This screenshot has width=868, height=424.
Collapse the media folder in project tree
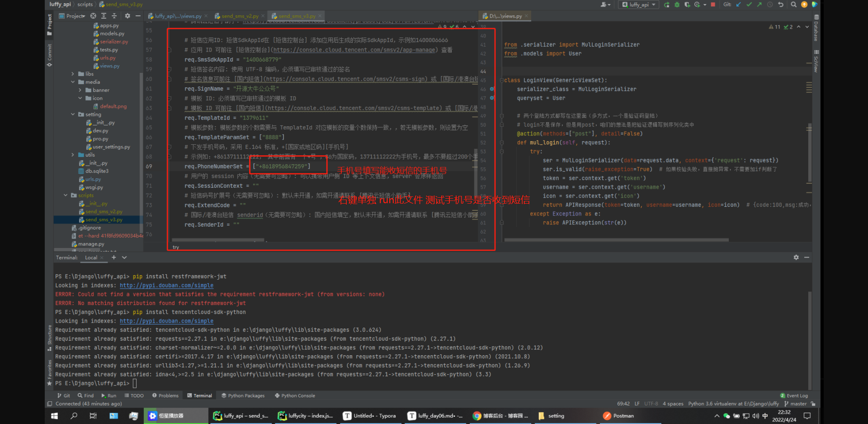(x=73, y=82)
